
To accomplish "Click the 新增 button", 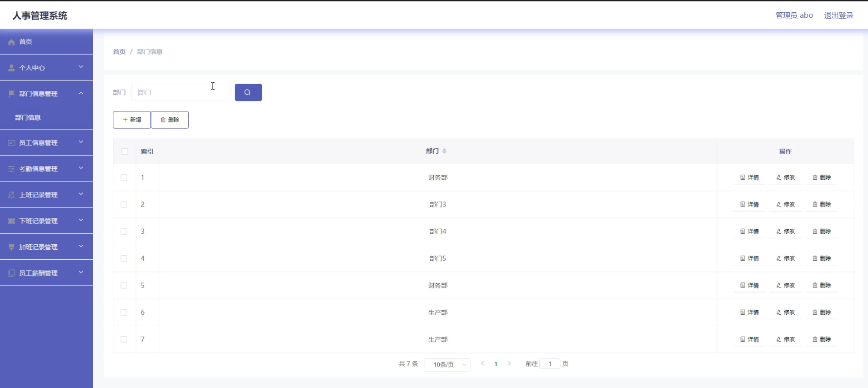I will [x=132, y=120].
